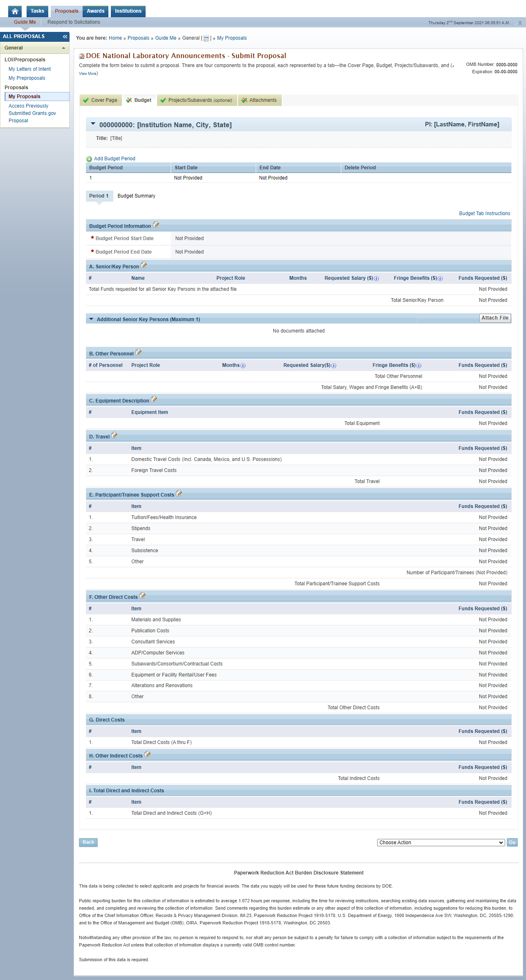The height and width of the screenshot is (980, 526).
Task: Open the Awards menu tab
Action: click(96, 11)
